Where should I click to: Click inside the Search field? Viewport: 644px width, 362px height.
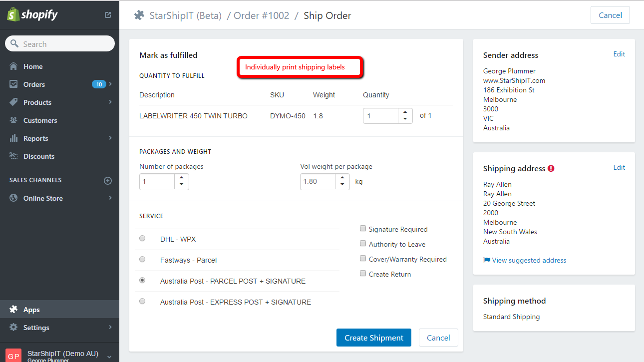coord(60,43)
